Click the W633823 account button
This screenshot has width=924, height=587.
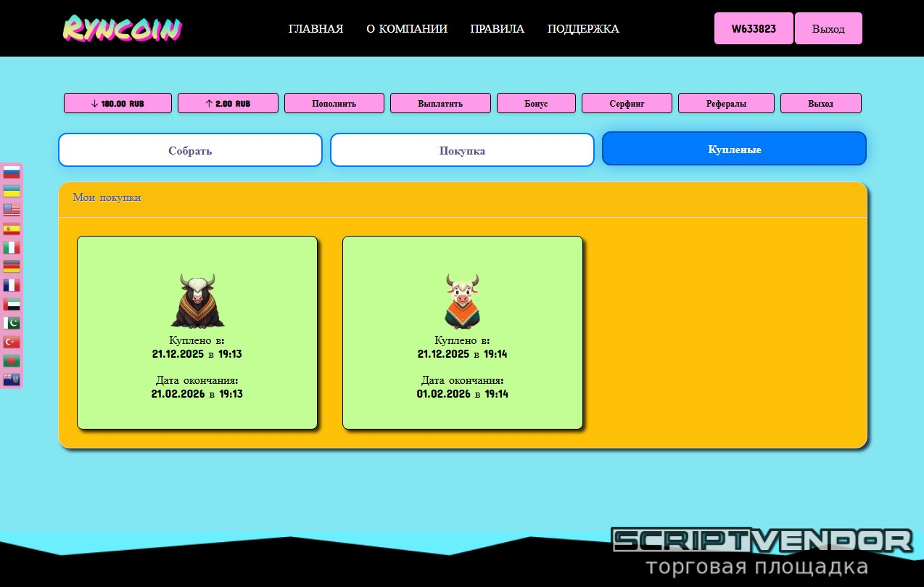(x=754, y=29)
